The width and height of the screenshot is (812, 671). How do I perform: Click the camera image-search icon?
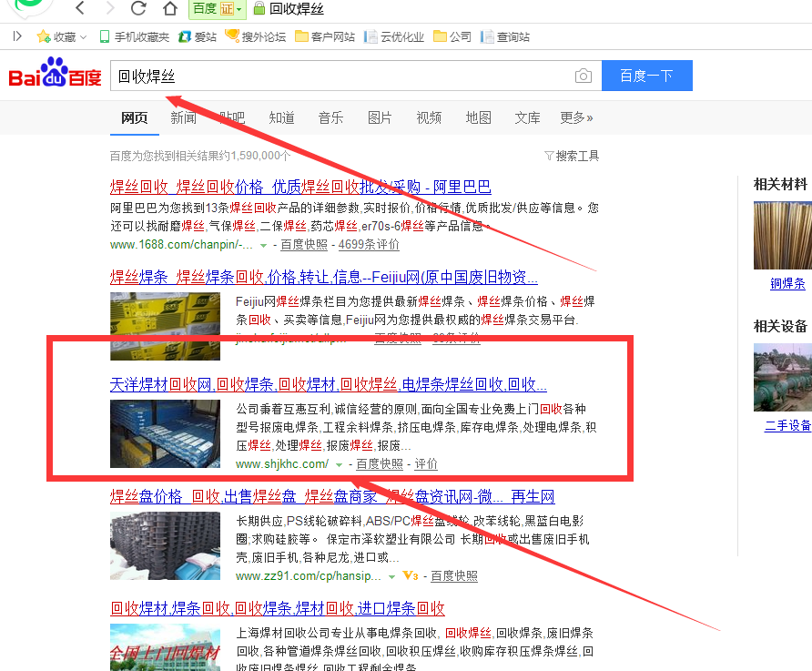[583, 76]
